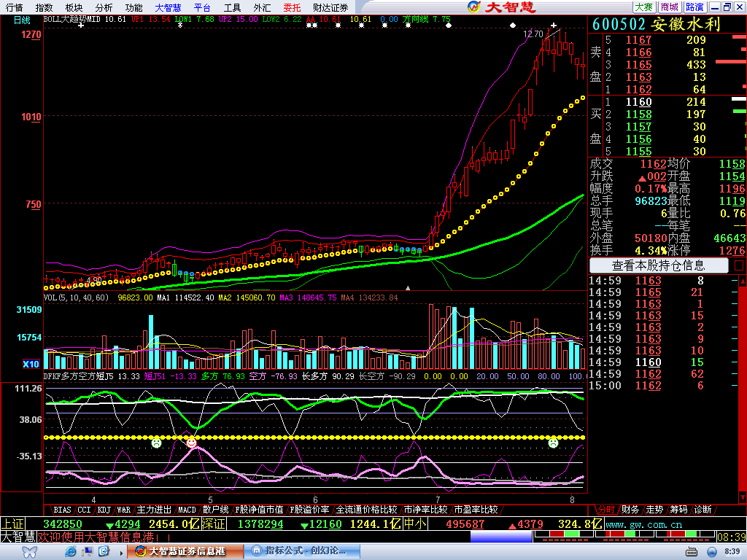
Task: Click the 日线 period label
Action: tap(22, 20)
